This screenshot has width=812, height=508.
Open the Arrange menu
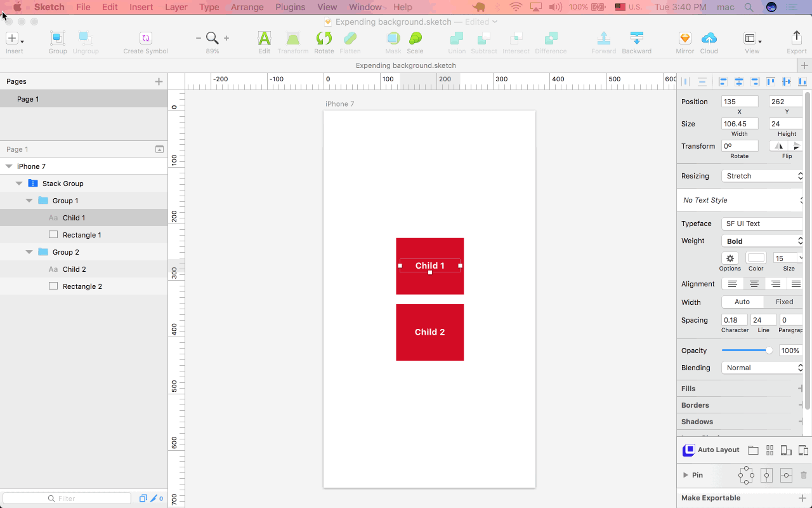[247, 7]
